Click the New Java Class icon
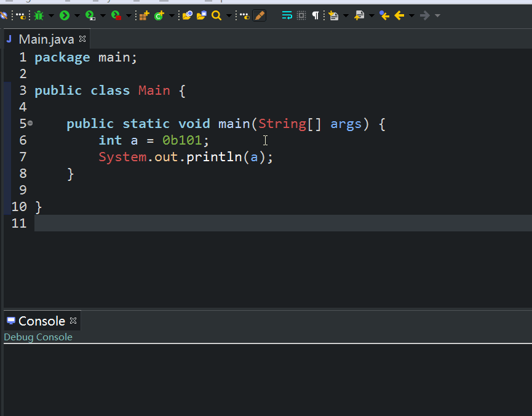Viewport: 532px width, 416px height. pyautogui.click(x=159, y=15)
